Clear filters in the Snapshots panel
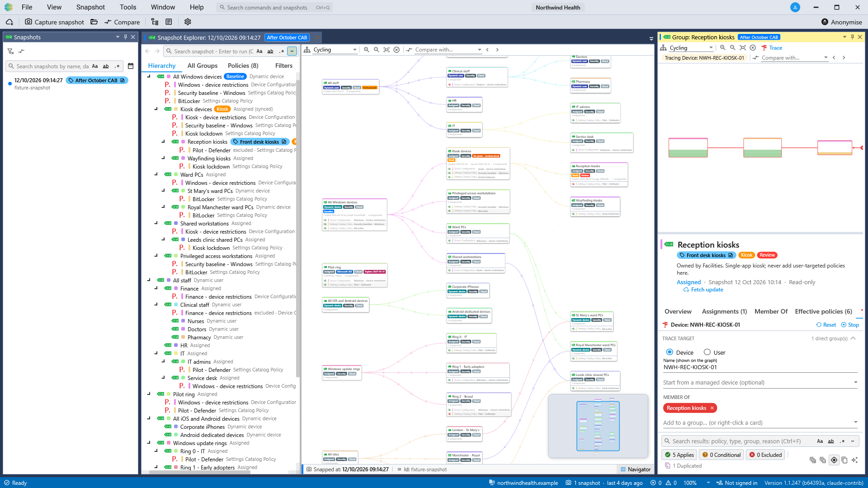868x488 pixels. point(10,51)
